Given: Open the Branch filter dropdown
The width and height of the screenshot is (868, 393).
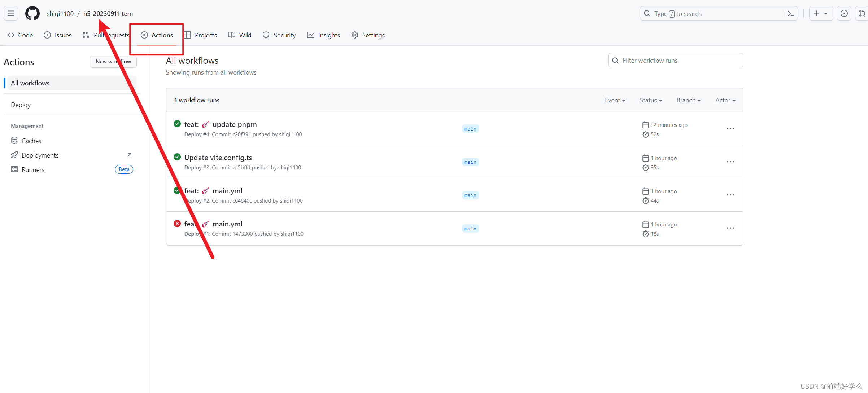Looking at the screenshot, I should pyautogui.click(x=688, y=100).
